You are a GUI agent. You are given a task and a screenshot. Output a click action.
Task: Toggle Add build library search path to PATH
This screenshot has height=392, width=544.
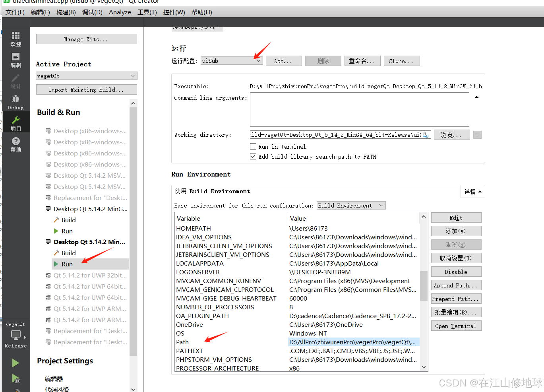tap(253, 156)
